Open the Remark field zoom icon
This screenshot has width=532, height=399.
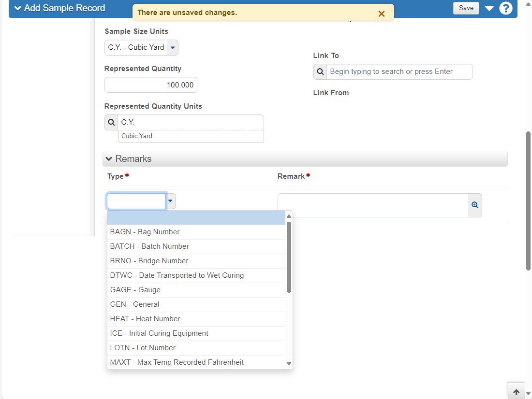click(474, 205)
